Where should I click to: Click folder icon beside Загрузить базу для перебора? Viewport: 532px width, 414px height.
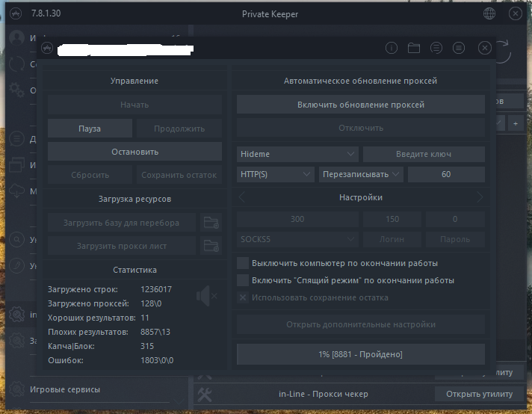[x=212, y=222]
